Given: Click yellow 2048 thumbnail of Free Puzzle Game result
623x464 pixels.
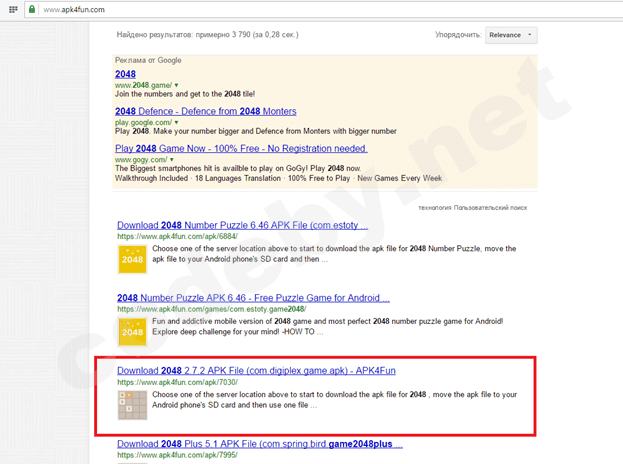Looking at the screenshot, I should coord(132,332).
